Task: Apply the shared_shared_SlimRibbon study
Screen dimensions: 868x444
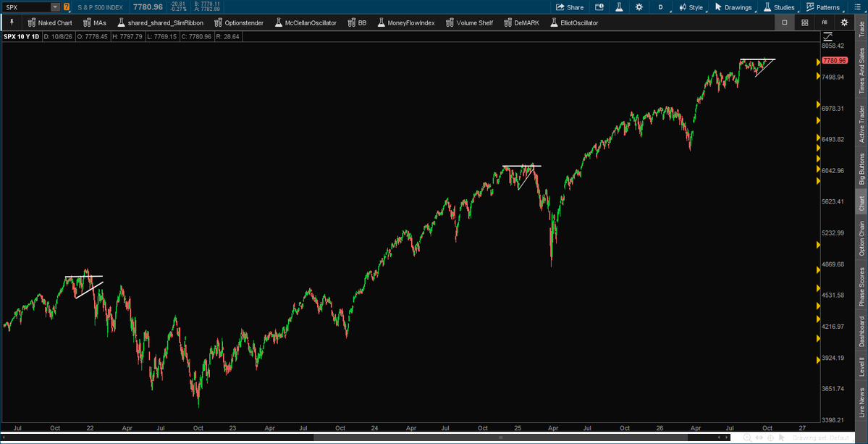Action: (160, 22)
